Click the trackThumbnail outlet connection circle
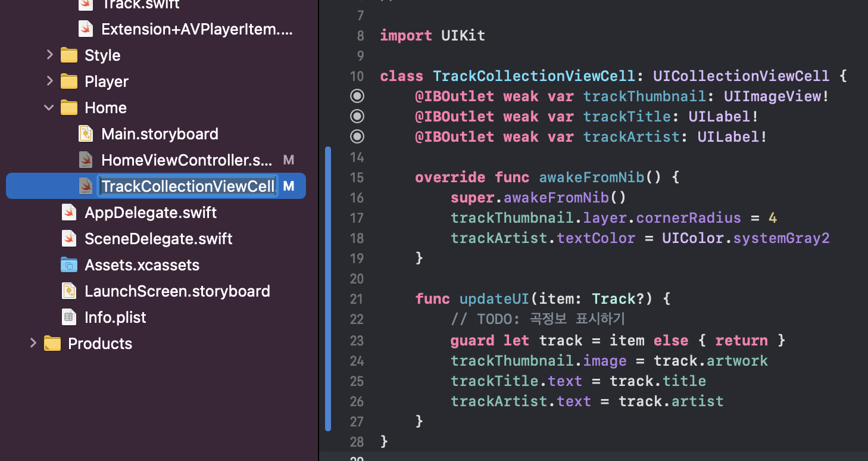The width and height of the screenshot is (868, 461). tap(357, 96)
